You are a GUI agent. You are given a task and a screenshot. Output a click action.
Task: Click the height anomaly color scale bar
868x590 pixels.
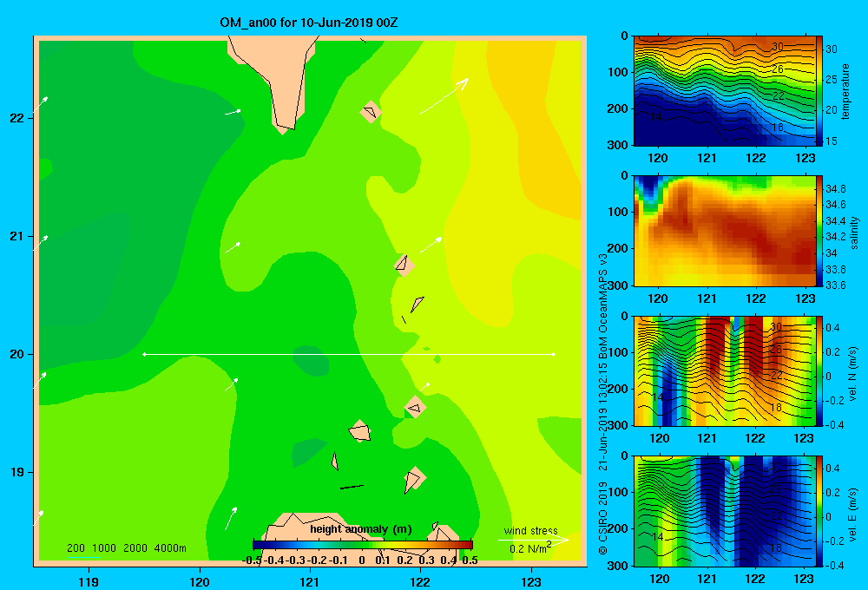point(363,545)
